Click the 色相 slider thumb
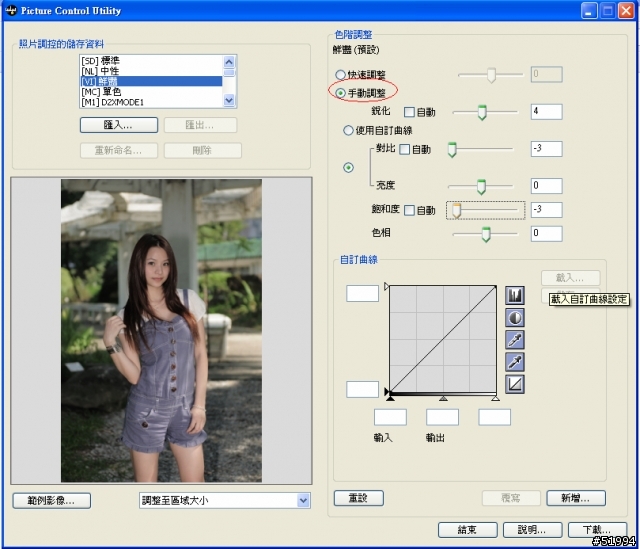This screenshot has width=640, height=549. click(486, 234)
